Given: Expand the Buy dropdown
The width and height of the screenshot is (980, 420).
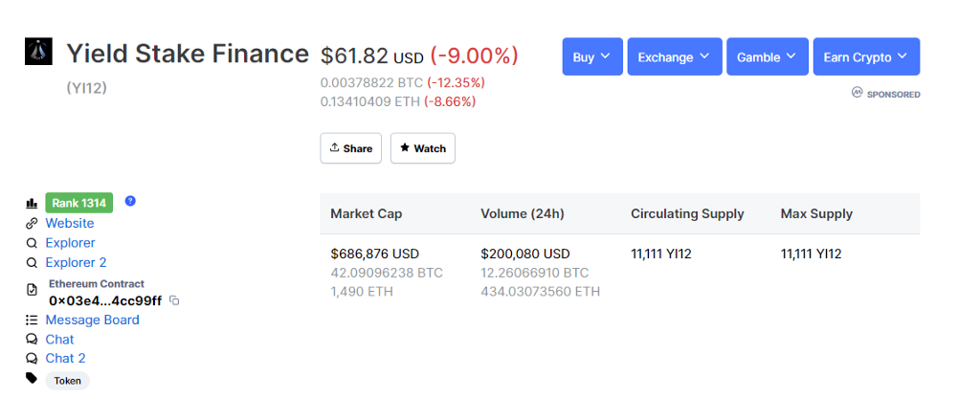Looking at the screenshot, I should tap(592, 57).
